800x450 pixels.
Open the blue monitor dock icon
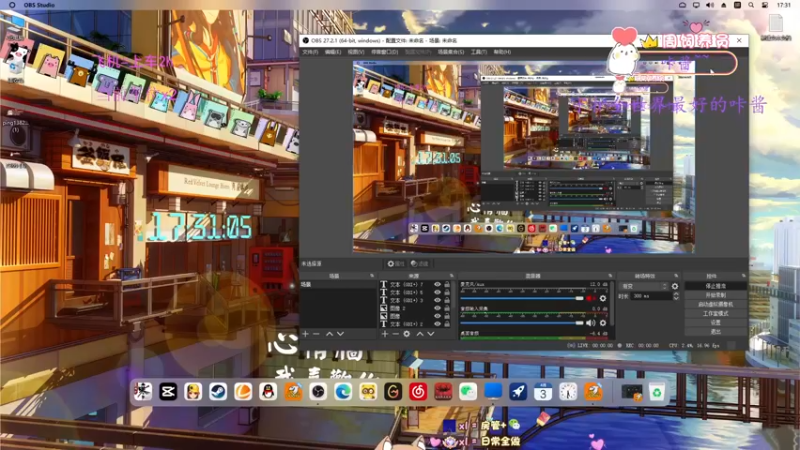pos(493,392)
